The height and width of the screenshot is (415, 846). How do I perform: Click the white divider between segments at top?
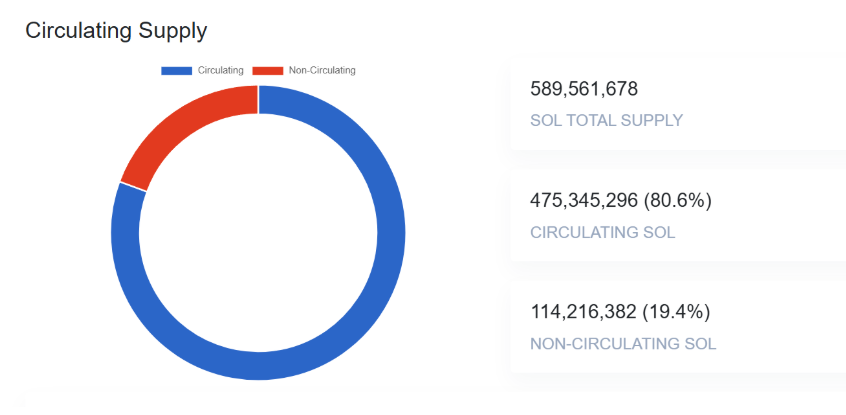pyautogui.click(x=258, y=99)
